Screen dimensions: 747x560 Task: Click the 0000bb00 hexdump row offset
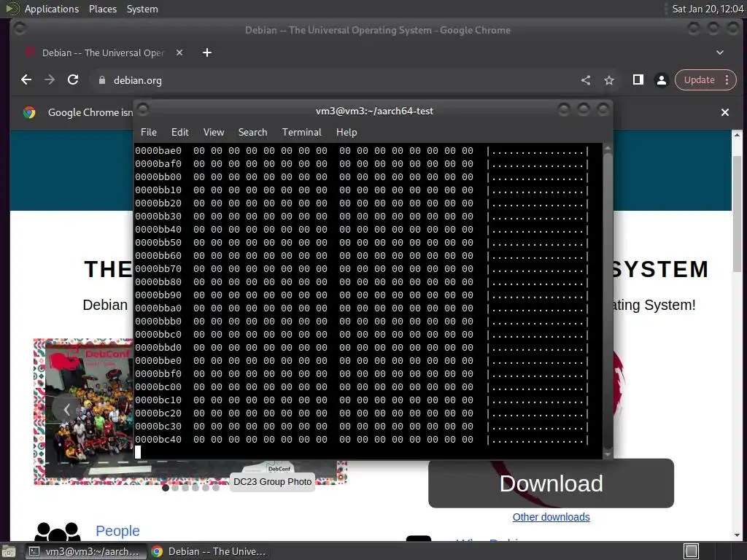point(158,176)
